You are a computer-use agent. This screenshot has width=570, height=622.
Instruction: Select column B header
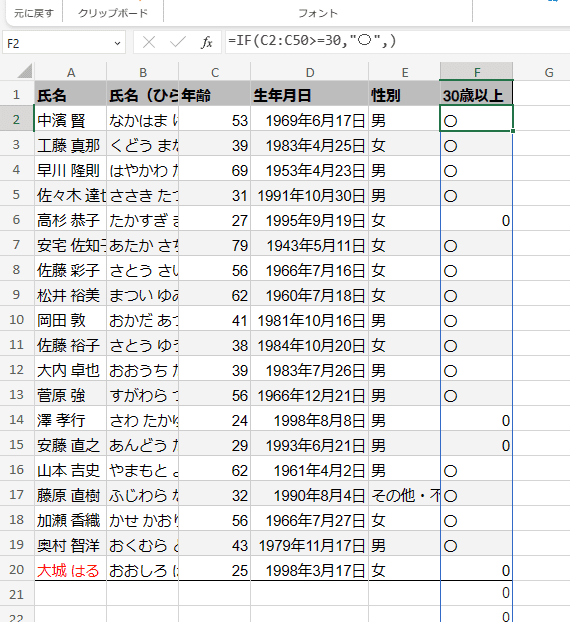click(143, 72)
